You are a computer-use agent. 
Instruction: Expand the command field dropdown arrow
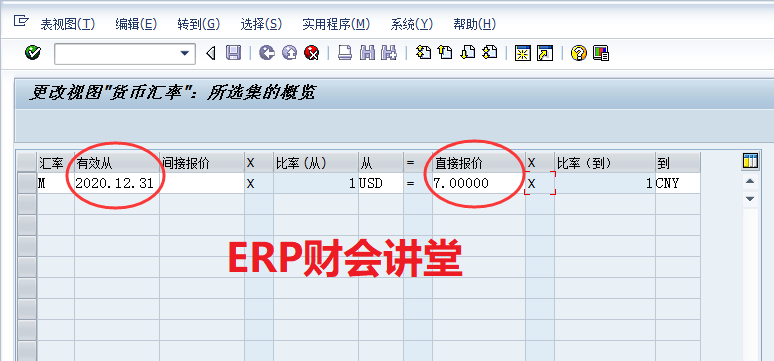[x=185, y=53]
